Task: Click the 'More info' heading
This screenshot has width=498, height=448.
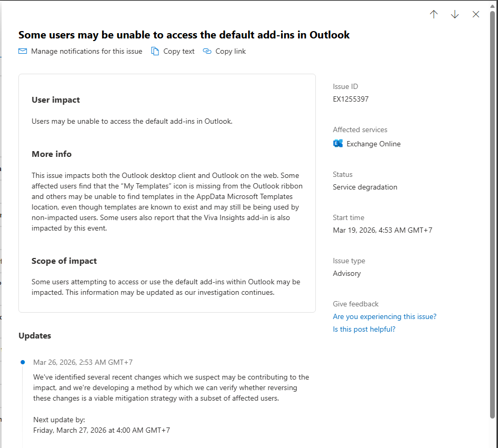Action: point(52,154)
